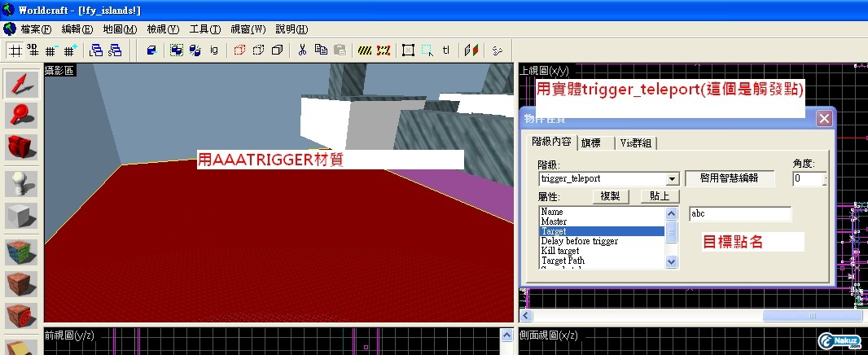Toggle the 2D grid display
Screen dimensions: 868x355
pos(15,51)
